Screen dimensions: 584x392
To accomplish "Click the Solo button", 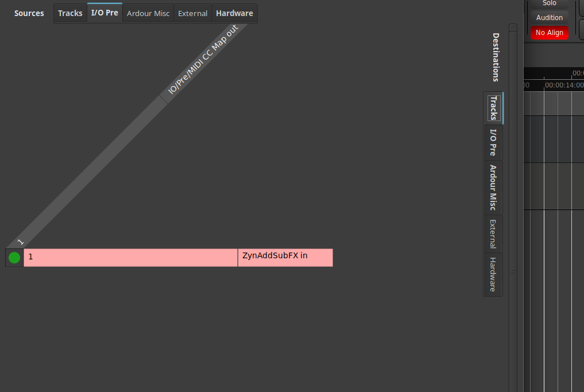I will pyautogui.click(x=549, y=3).
